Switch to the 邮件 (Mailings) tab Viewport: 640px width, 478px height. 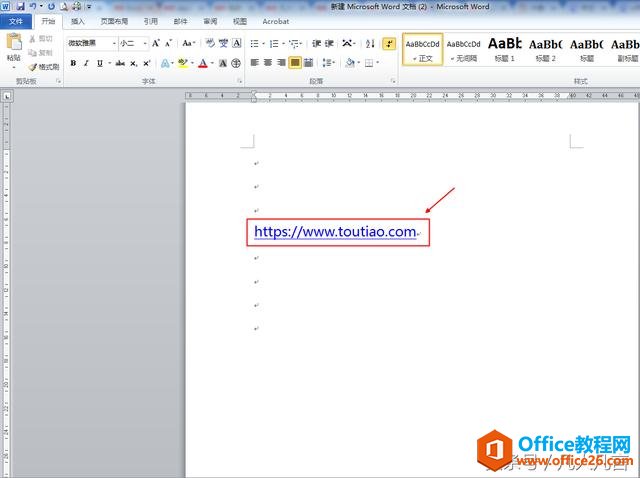tap(180, 21)
